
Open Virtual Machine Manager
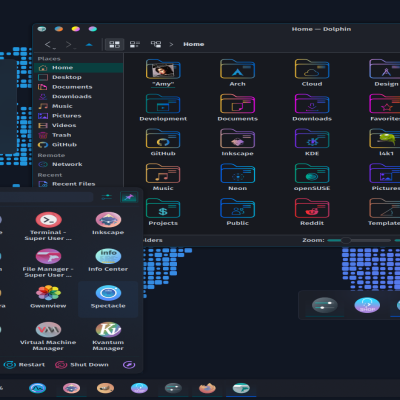click(48, 336)
